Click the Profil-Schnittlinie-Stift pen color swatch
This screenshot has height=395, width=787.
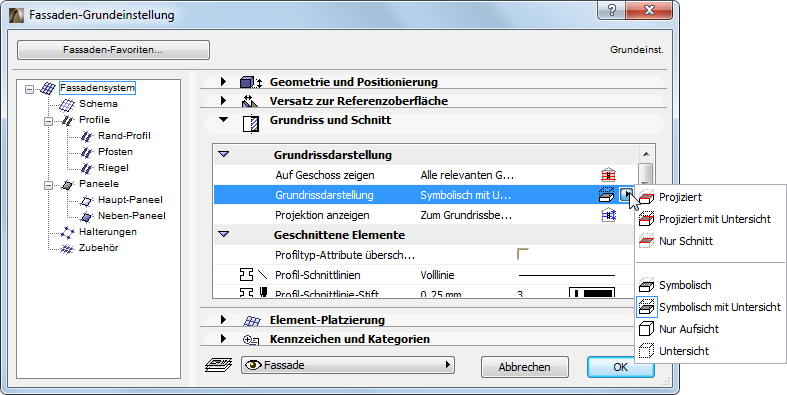click(x=592, y=293)
